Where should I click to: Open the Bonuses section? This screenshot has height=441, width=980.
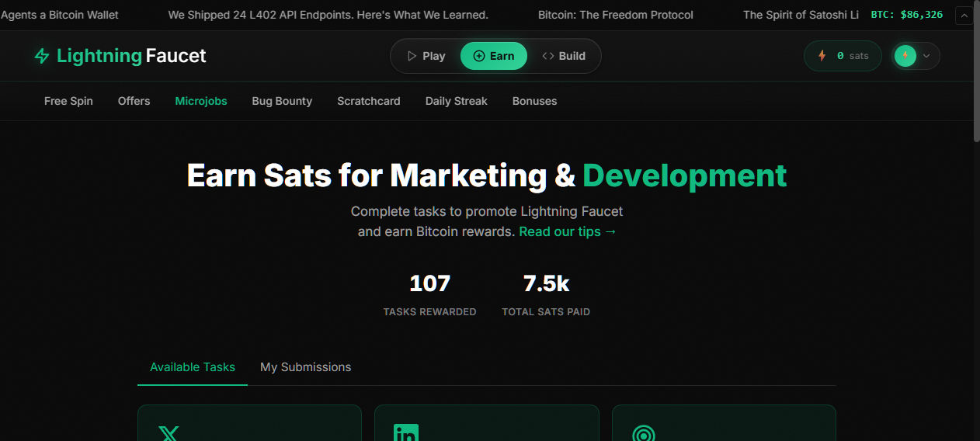coord(534,101)
